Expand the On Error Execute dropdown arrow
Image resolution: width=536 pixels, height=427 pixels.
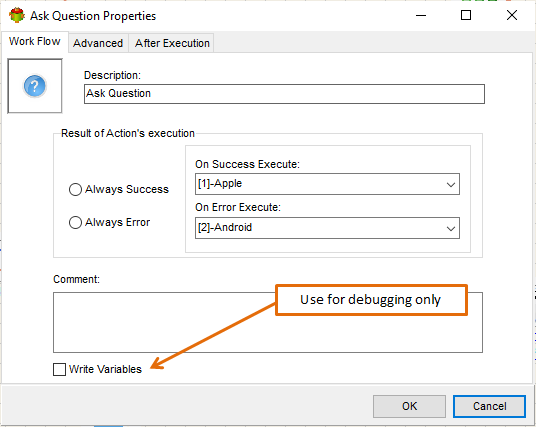point(451,228)
